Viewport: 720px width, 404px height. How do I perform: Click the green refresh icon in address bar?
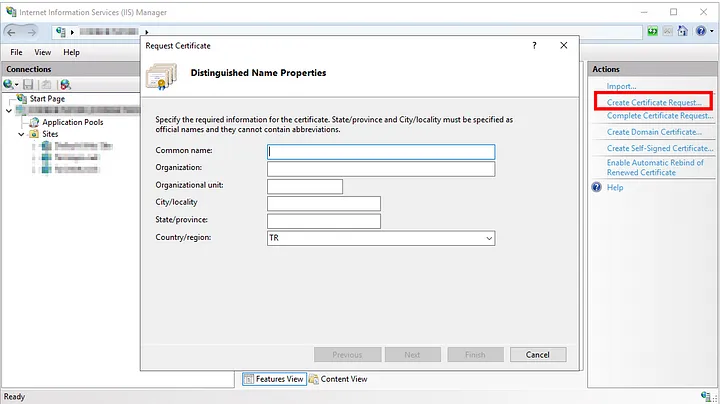pos(652,31)
